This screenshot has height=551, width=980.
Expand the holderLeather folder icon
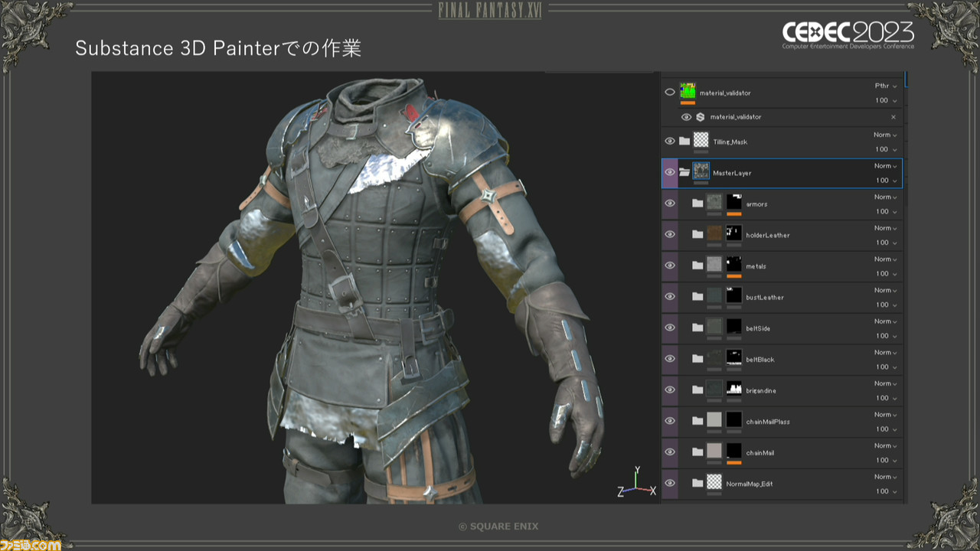pyautogui.click(x=697, y=234)
